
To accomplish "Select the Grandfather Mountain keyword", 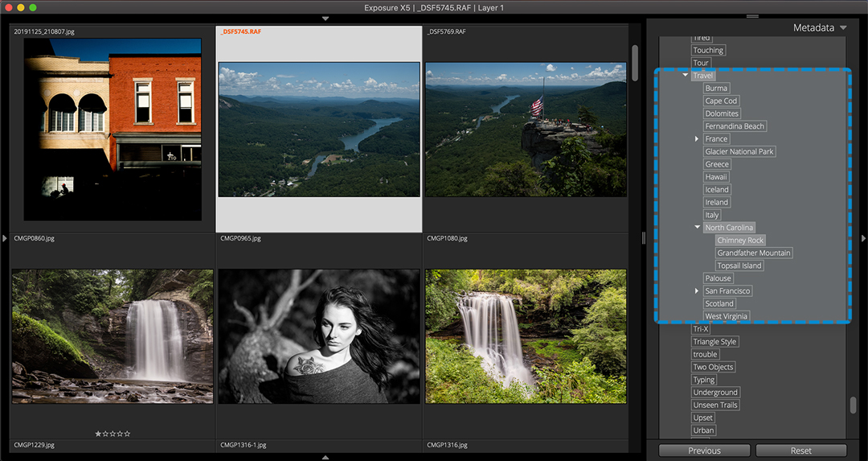I will pos(754,253).
